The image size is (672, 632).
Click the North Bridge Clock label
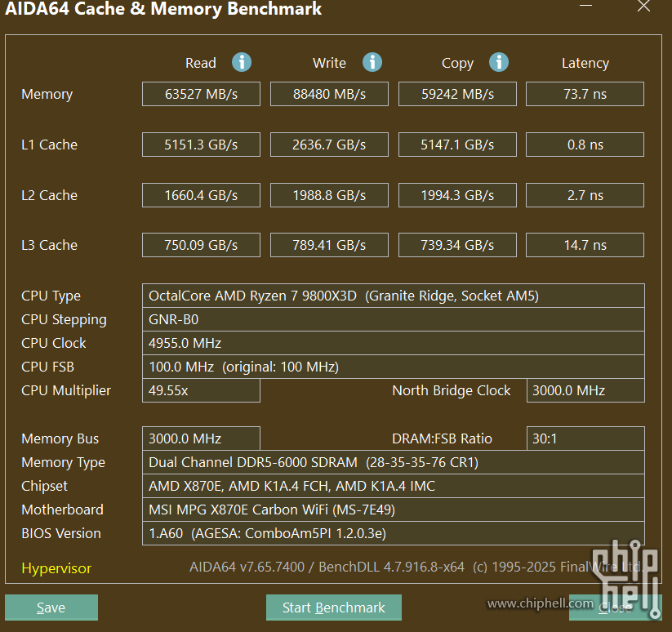click(452, 390)
